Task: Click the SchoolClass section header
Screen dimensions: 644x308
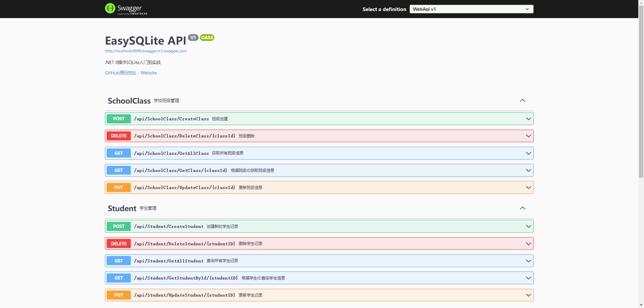Action: coord(129,101)
